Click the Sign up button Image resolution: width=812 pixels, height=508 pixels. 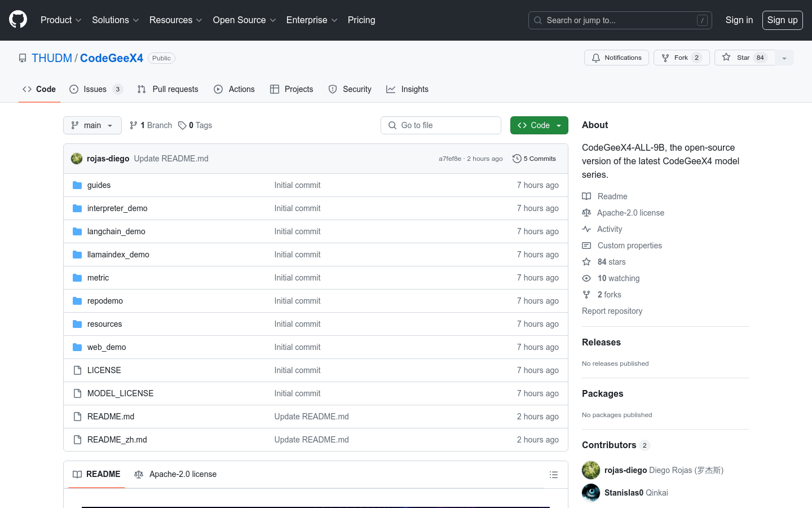[782, 20]
